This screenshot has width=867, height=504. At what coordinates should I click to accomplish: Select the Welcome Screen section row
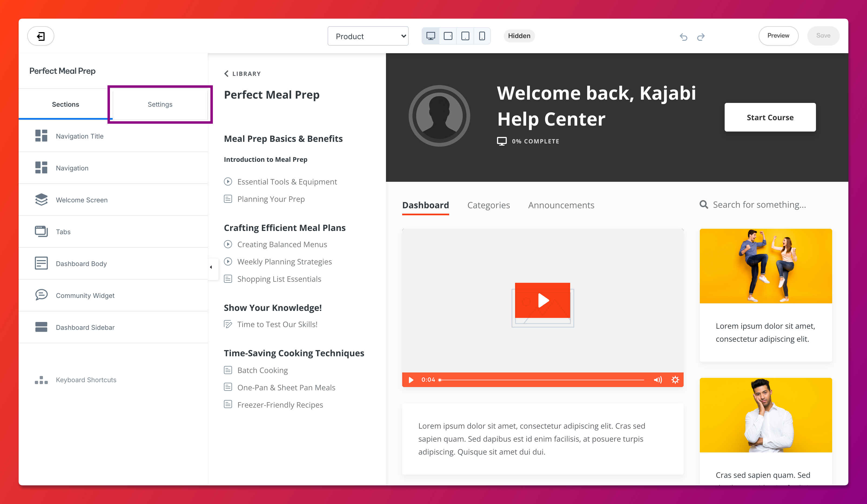(x=113, y=200)
